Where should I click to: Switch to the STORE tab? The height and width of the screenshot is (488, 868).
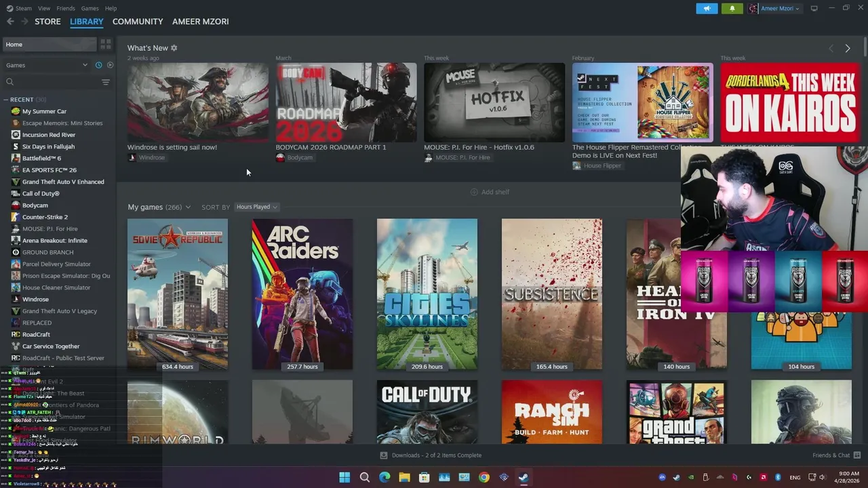tap(47, 22)
